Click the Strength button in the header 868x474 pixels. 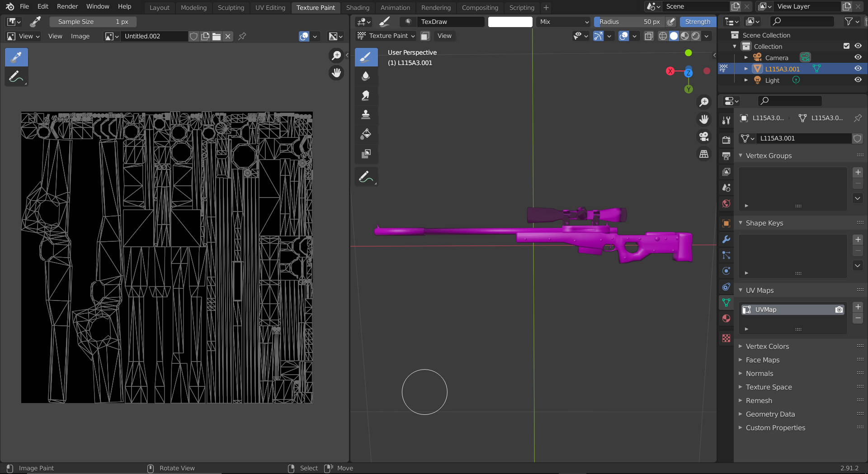[x=697, y=22]
